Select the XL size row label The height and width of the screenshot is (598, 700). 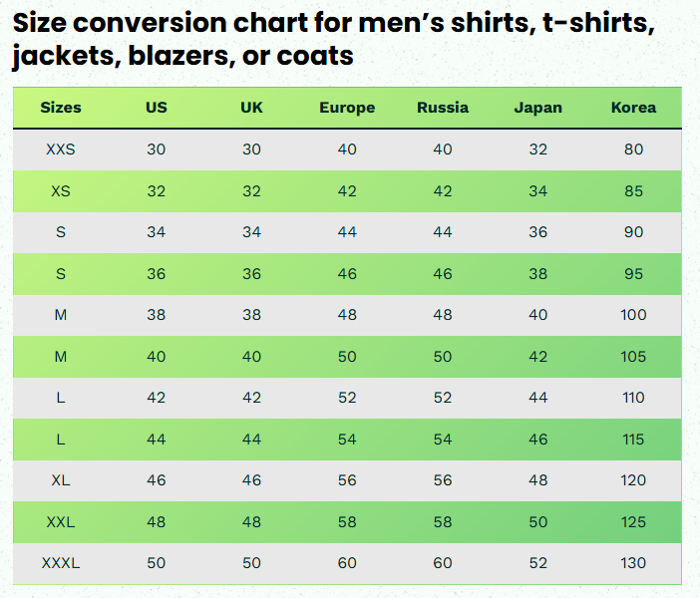(61, 480)
